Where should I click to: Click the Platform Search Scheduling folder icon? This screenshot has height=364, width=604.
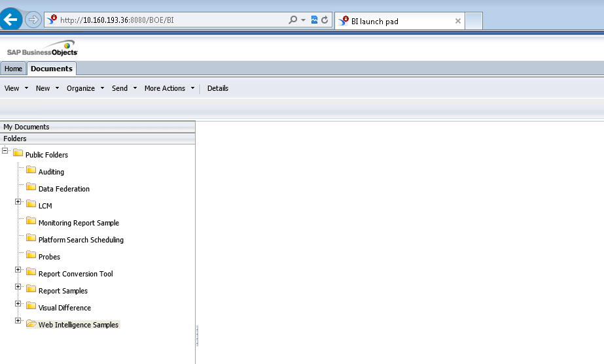coord(31,237)
